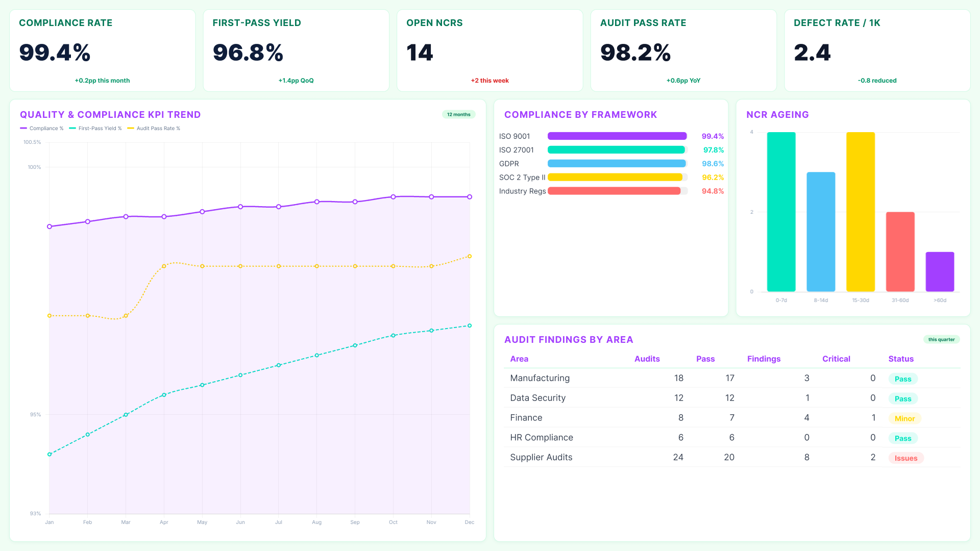Click the 31-60d NCR ageing bar
Viewport: 980px width, 551px height.
(x=900, y=252)
